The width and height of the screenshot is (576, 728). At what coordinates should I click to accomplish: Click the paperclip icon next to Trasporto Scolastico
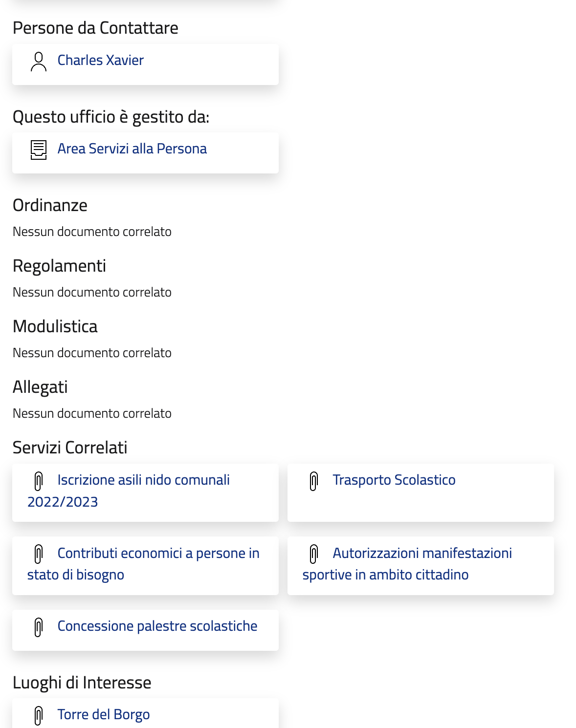click(314, 481)
